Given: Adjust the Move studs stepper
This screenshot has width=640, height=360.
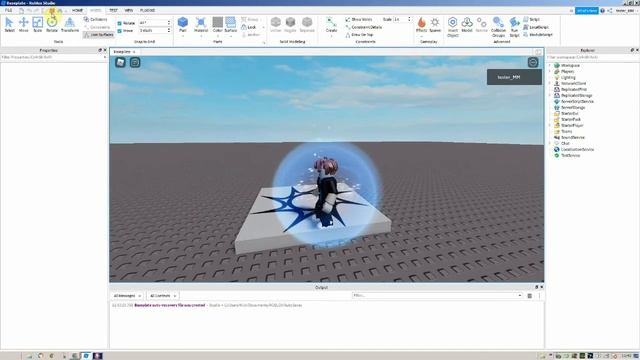Looking at the screenshot, I should point(169,30).
